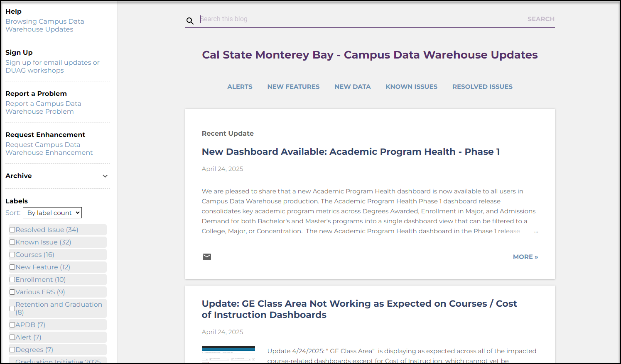Click the email envelope icon under Academic Program Health post
The width and height of the screenshot is (621, 364).
click(207, 257)
